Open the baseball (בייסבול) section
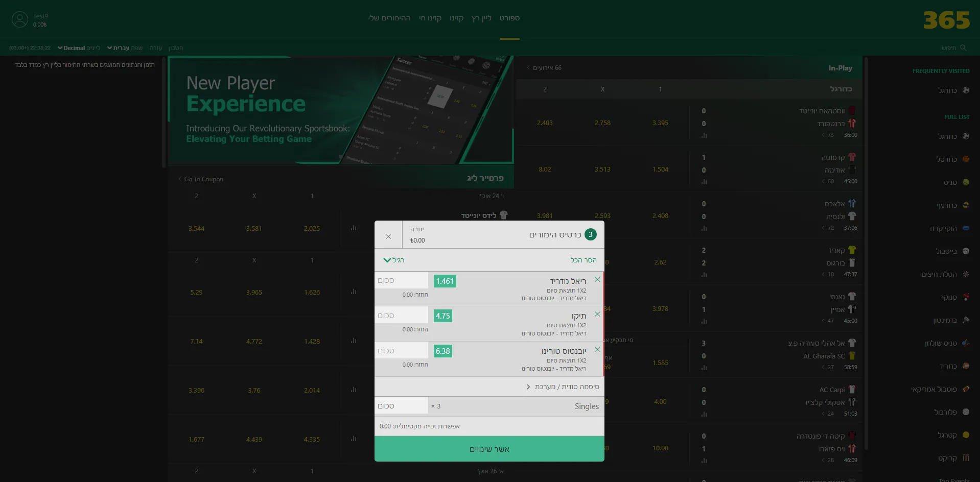The height and width of the screenshot is (482, 980). pyautogui.click(x=966, y=251)
